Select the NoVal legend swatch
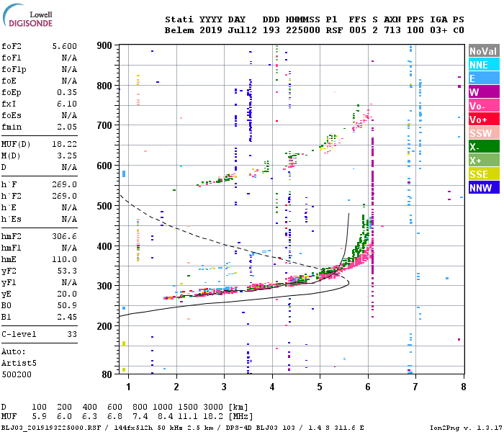The image size is (504, 432). click(x=484, y=51)
